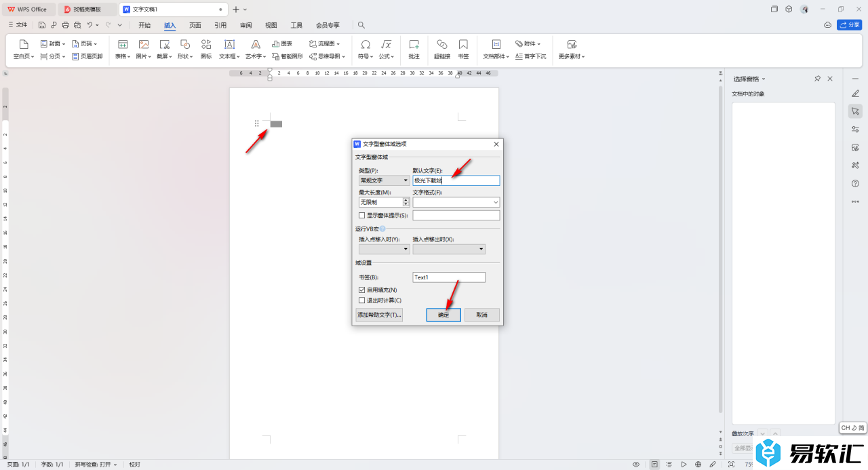This screenshot has width=868, height=470.
Task: Switch to the 开始 ribbon tab
Action: [144, 25]
